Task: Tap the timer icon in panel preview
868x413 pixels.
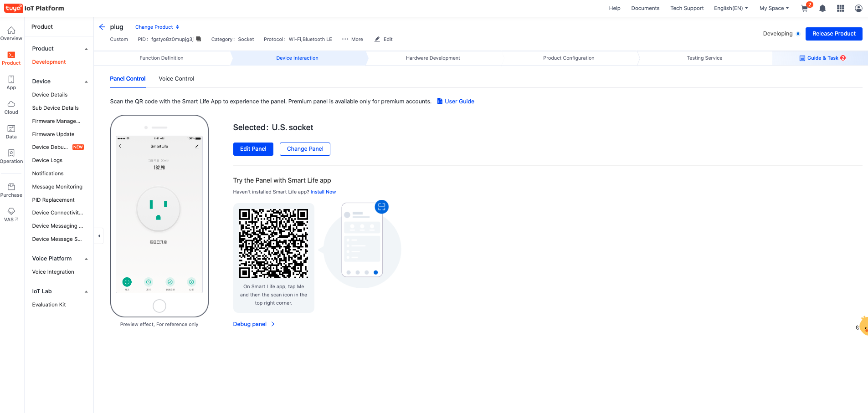Action: point(149,282)
